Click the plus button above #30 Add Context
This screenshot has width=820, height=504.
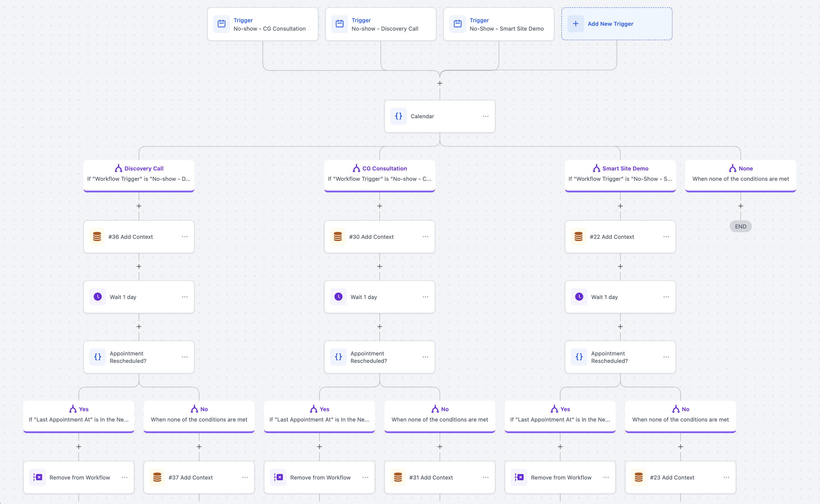click(x=379, y=206)
